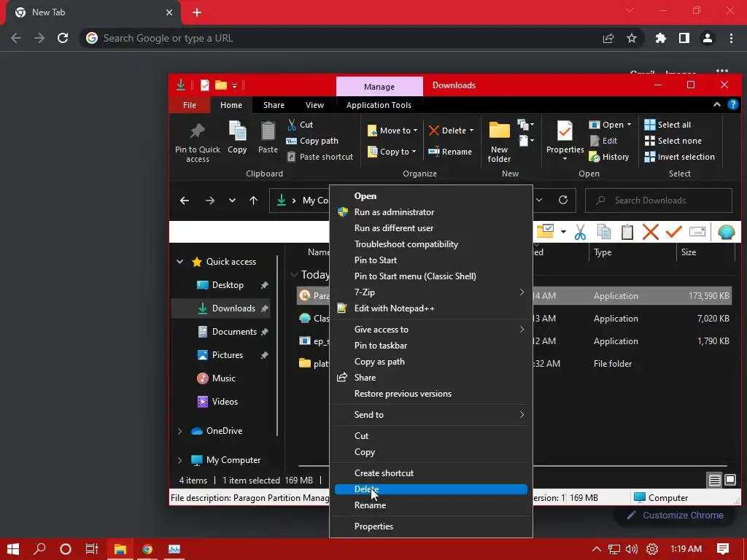
Task: Reload the page in Chrome
Action: click(x=63, y=38)
